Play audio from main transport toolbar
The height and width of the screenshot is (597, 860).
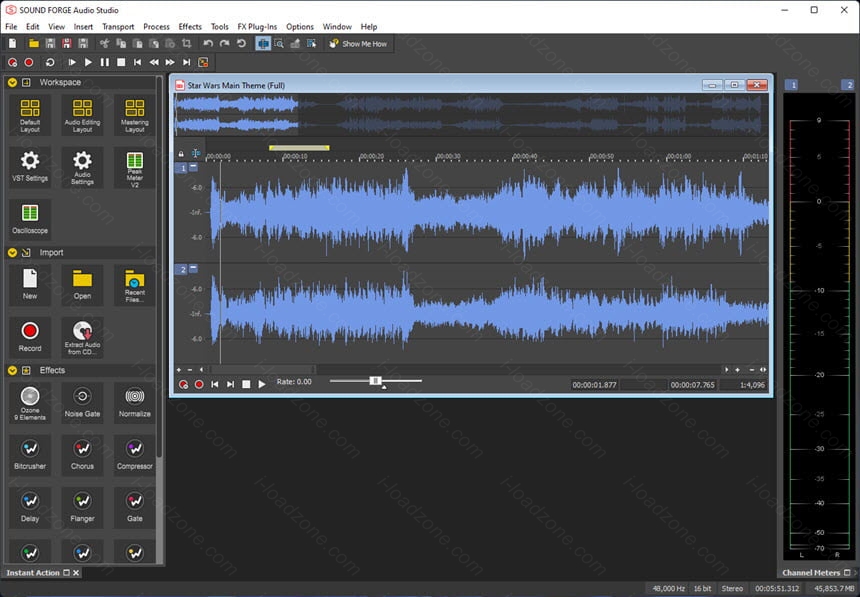[x=88, y=63]
